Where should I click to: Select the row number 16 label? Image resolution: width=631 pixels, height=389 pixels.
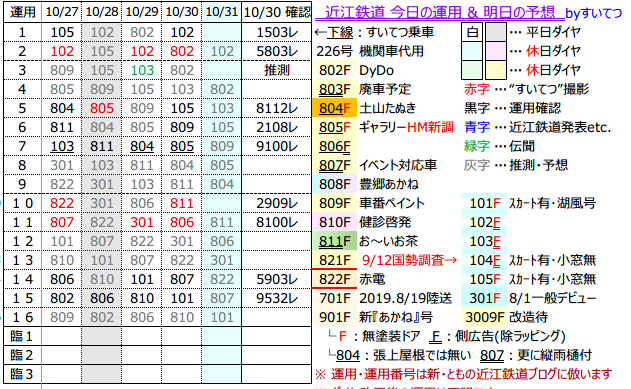pos(23,317)
